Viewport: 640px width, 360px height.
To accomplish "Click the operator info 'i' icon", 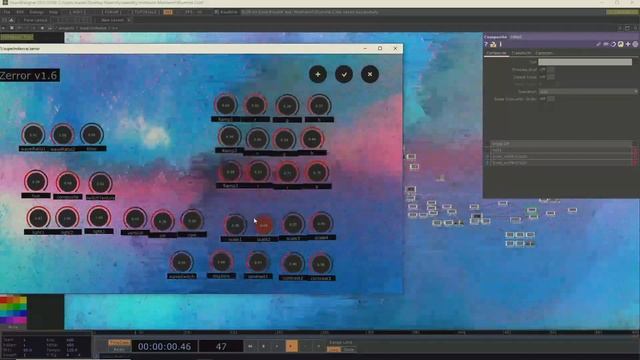I will coord(500,44).
